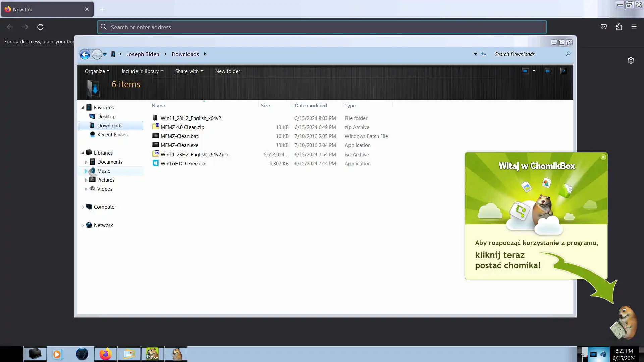Click the New folder button
644x362 pixels.
point(227,71)
